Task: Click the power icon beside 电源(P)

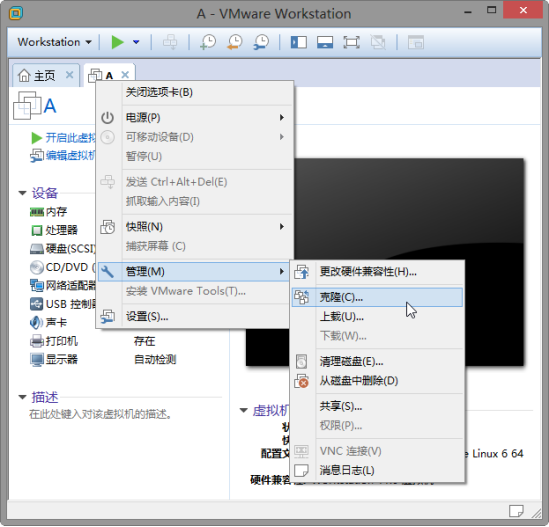Action: [107, 118]
